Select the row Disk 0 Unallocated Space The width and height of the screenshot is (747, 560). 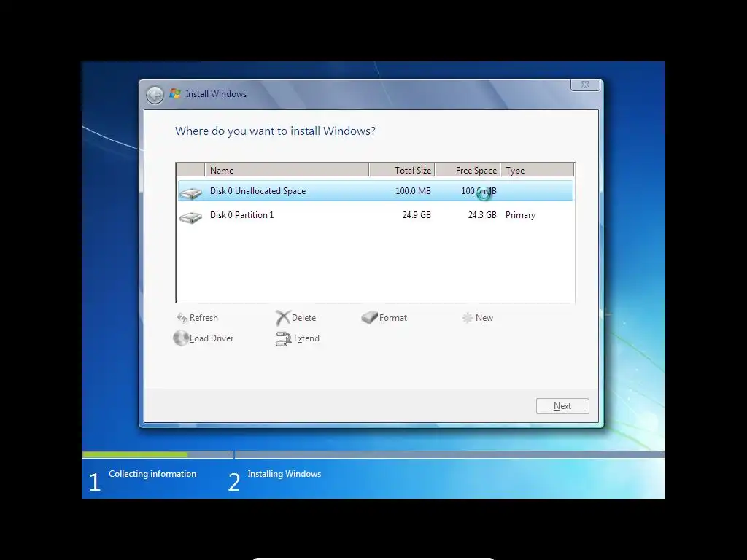376,191
